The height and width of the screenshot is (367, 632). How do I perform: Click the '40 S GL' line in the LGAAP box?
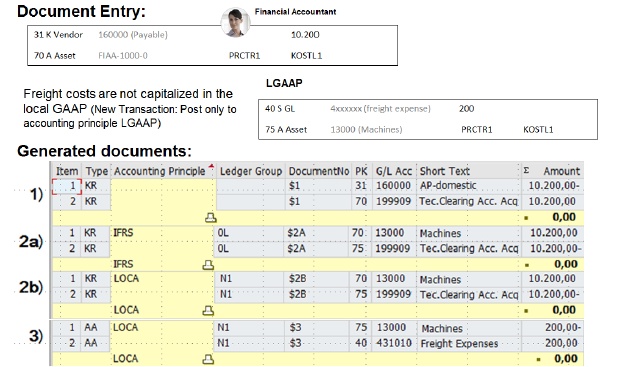(280, 109)
